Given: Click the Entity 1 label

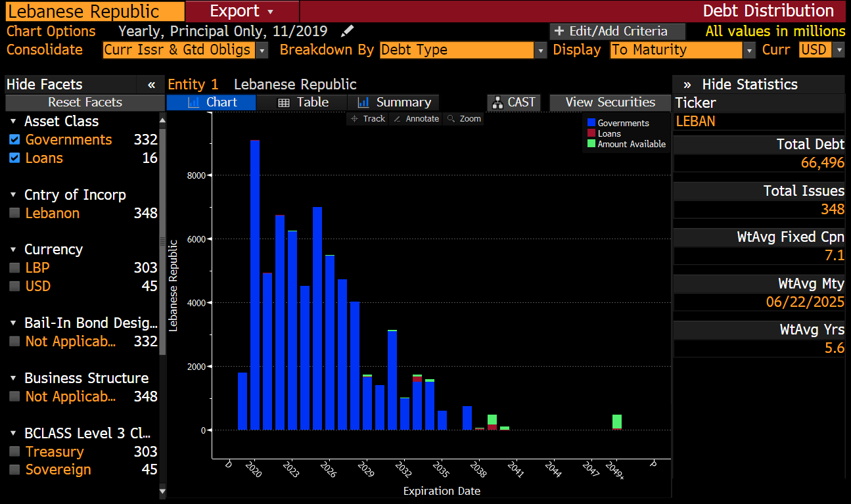Looking at the screenshot, I should (x=193, y=85).
